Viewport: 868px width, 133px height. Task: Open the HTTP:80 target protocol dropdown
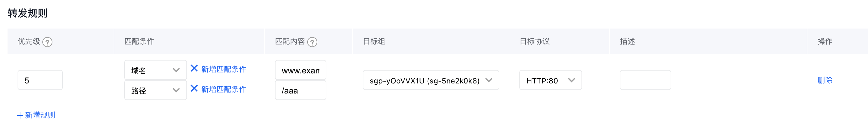coord(551,80)
